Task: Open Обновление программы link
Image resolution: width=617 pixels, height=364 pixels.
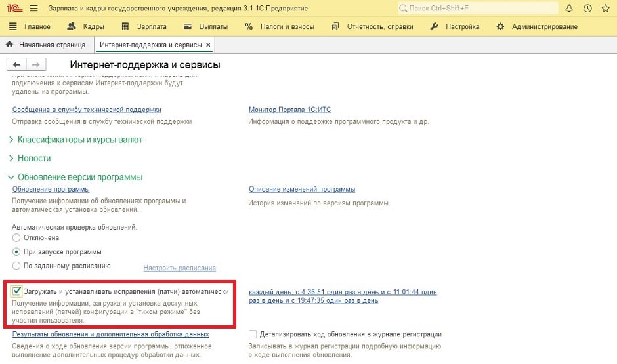Action: 51,189
